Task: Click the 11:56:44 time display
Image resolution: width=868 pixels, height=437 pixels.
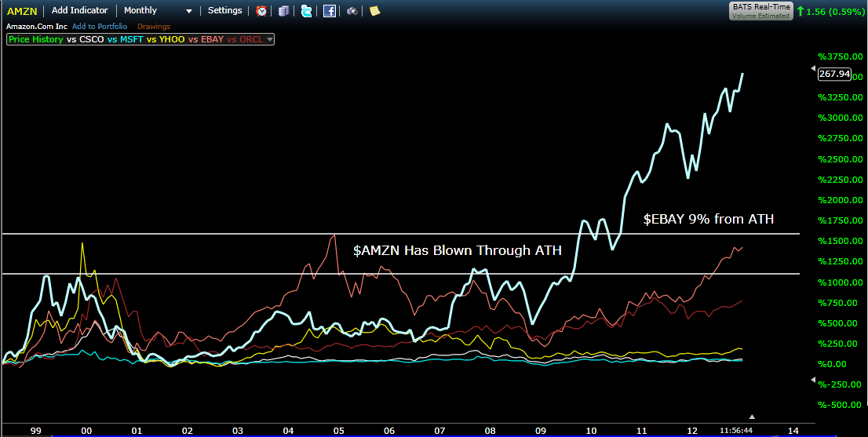Action: (x=736, y=430)
